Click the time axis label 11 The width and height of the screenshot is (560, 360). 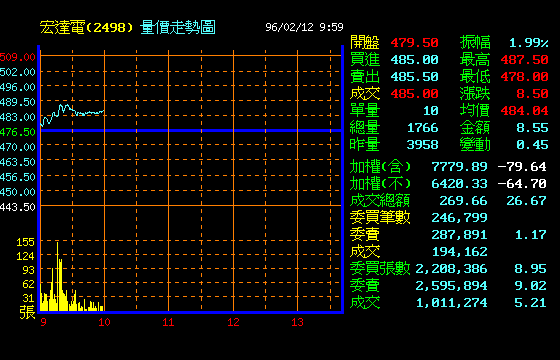pyautogui.click(x=168, y=322)
